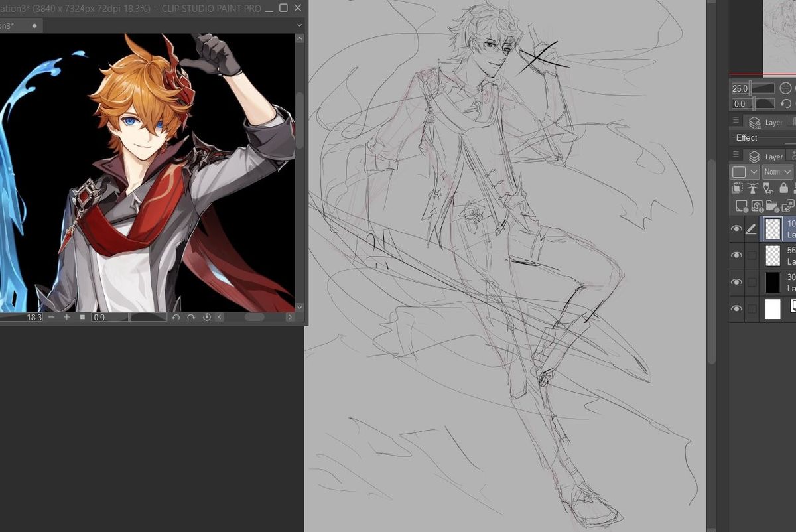Open Layer panel hamburger menu

736,155
